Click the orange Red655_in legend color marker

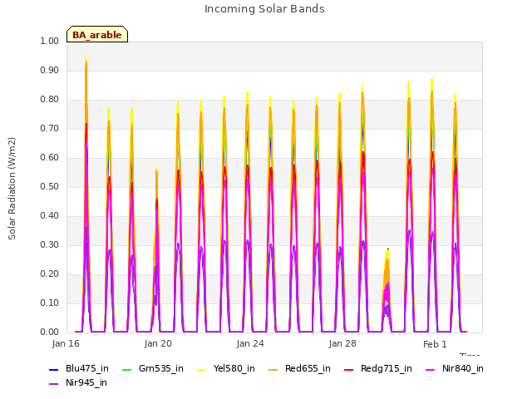[x=273, y=369]
